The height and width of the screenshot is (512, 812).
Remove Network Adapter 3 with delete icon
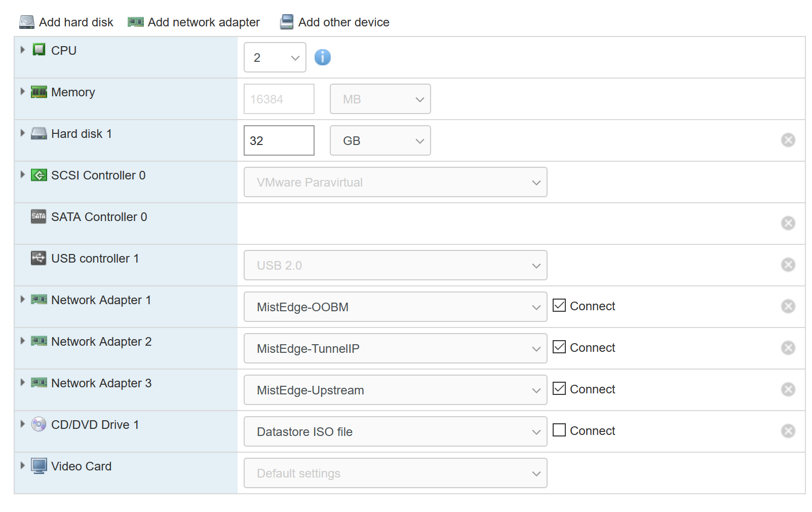click(788, 389)
